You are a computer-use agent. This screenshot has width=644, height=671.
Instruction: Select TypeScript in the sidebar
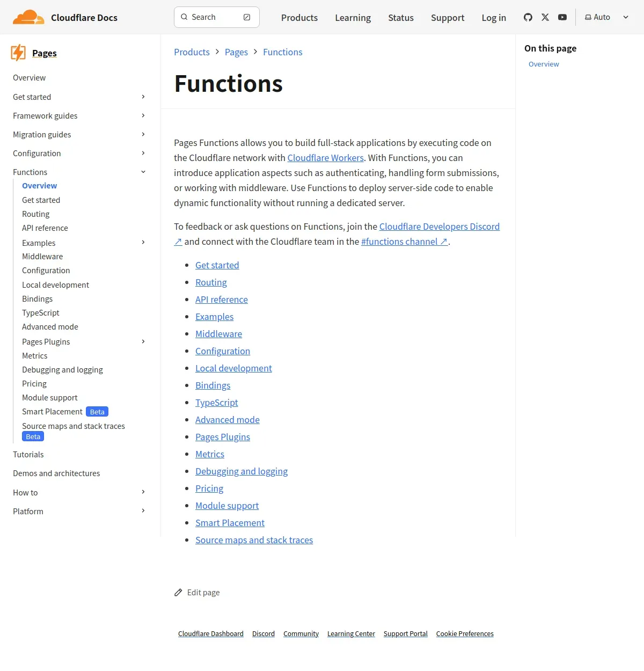pyautogui.click(x=41, y=313)
